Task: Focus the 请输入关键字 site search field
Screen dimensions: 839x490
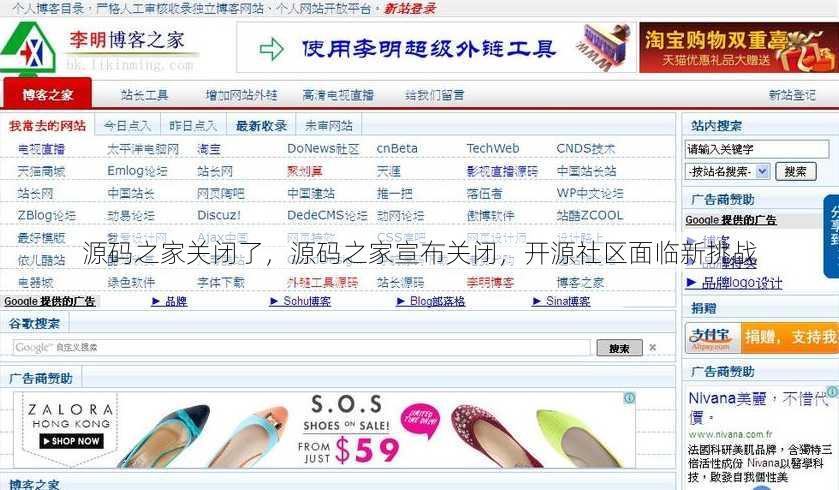Action: [757, 149]
